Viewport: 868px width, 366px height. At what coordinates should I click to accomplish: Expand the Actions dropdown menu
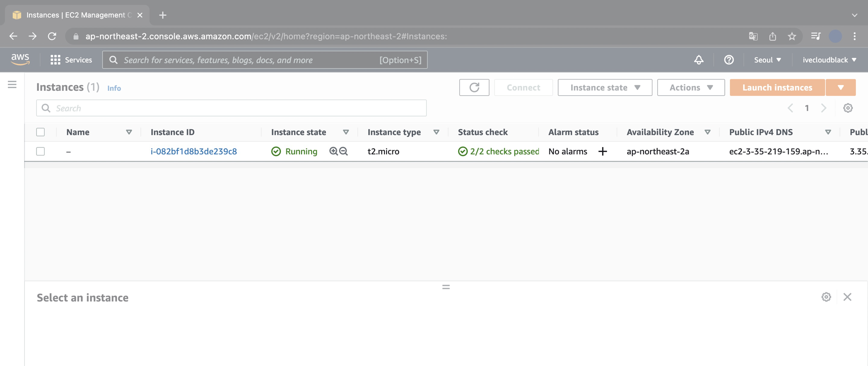click(690, 88)
